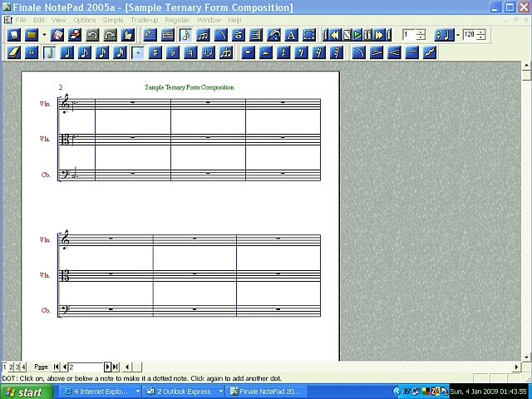Click the playback start measure field
The image size is (532, 399).
click(x=410, y=34)
